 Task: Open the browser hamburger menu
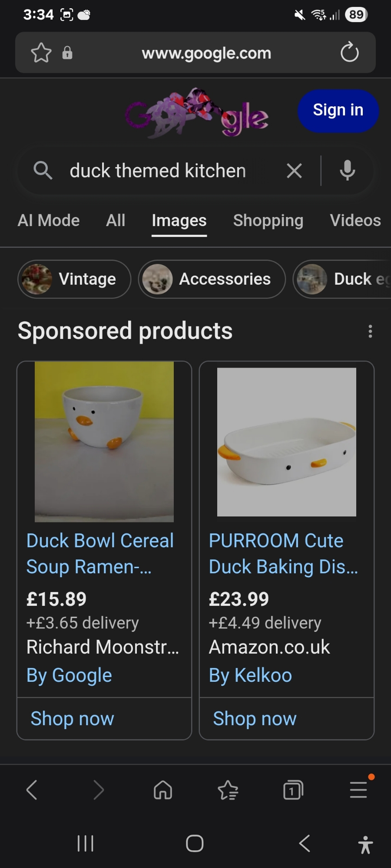pyautogui.click(x=358, y=790)
